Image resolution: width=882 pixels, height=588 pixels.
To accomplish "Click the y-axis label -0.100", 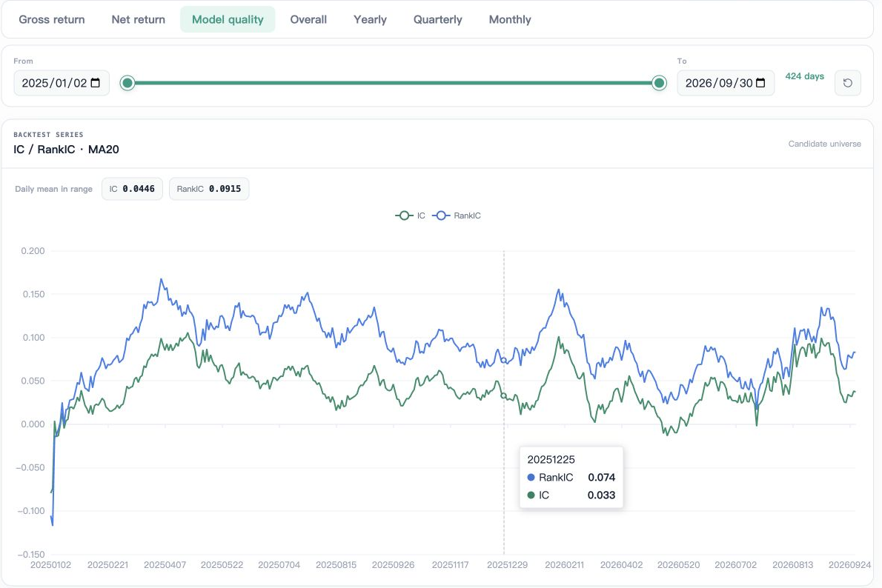I will tap(30, 511).
